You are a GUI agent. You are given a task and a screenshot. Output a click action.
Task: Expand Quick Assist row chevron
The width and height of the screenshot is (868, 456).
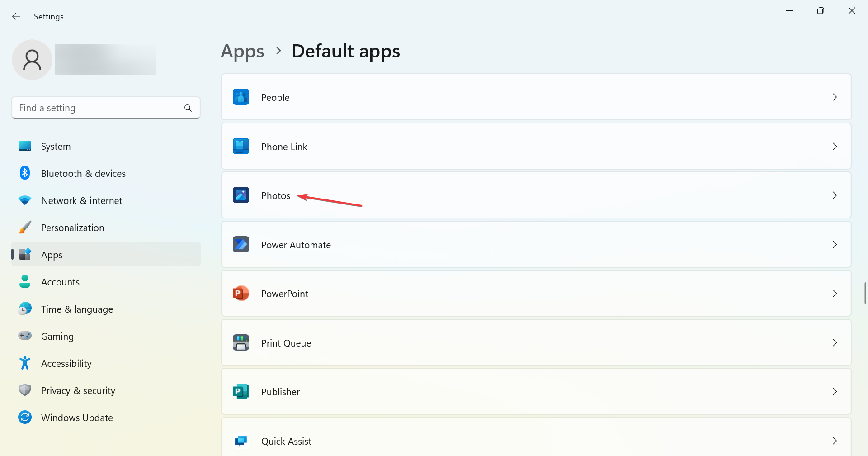tap(835, 441)
